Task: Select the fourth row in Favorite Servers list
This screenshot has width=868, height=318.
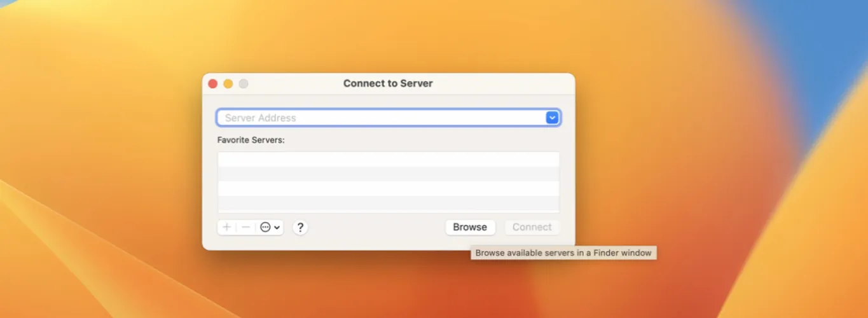Action: coord(388,204)
